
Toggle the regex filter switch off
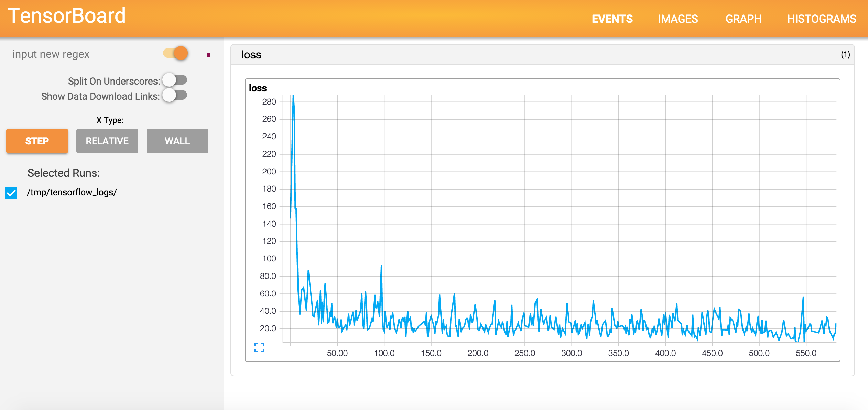click(x=176, y=53)
